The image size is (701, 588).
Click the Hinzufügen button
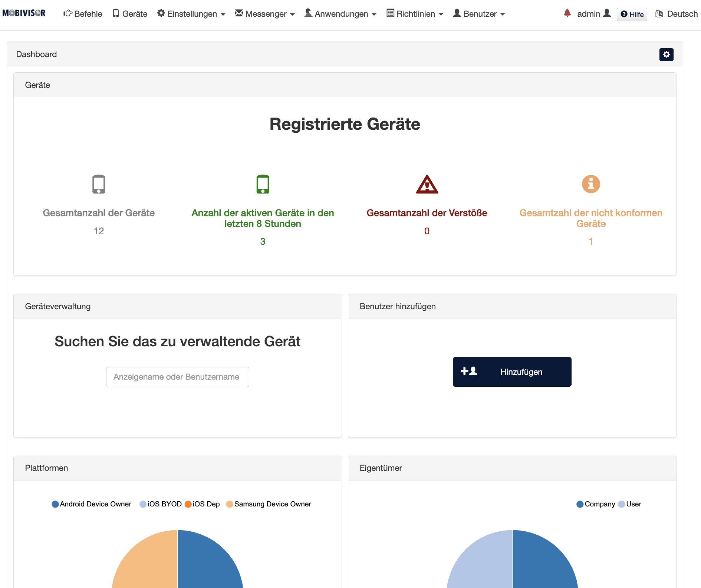[x=512, y=372]
